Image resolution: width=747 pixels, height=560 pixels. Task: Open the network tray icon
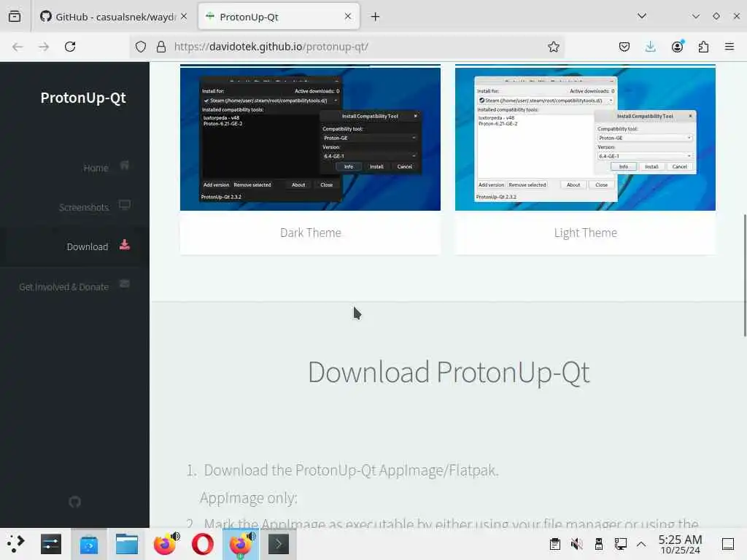pos(620,544)
